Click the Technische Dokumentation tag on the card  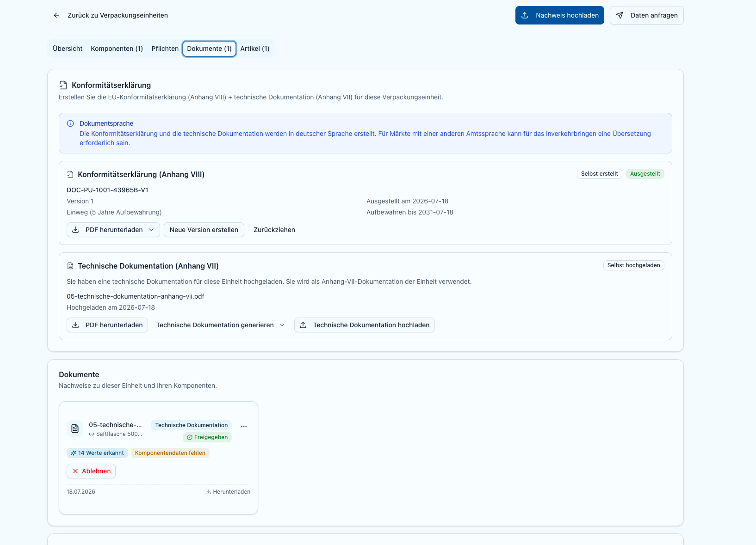pyautogui.click(x=192, y=425)
